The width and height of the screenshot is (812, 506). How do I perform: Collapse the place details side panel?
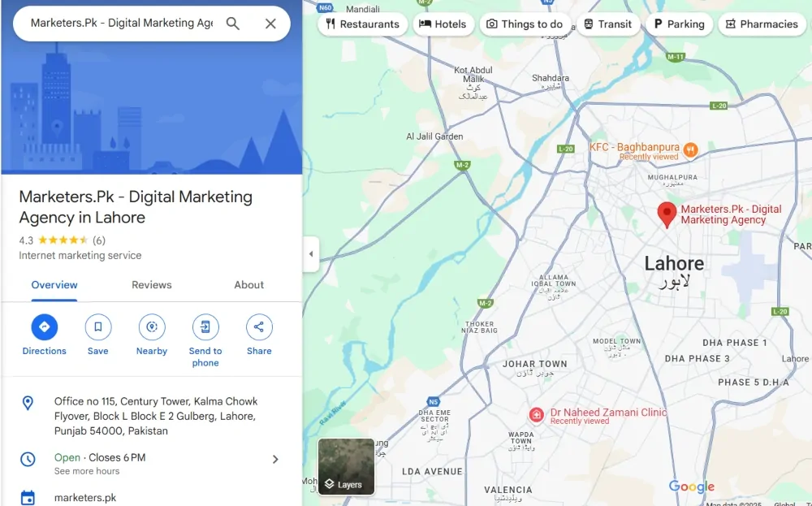(311, 254)
